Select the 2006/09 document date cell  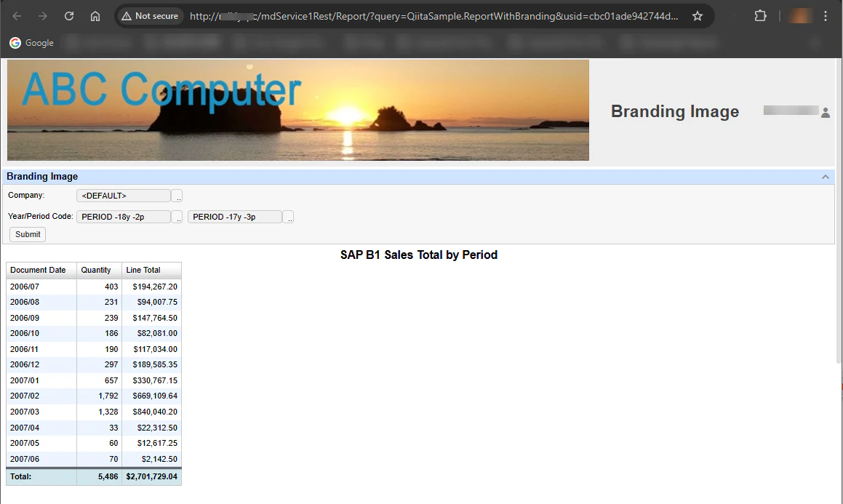tap(41, 318)
